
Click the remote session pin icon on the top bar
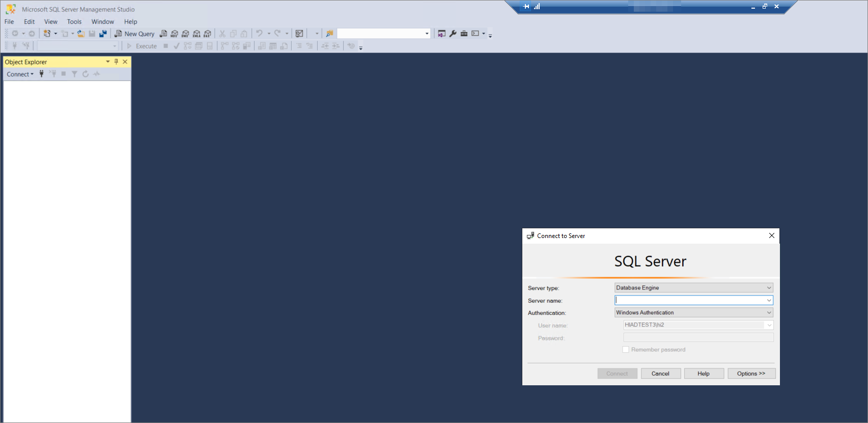click(x=526, y=7)
